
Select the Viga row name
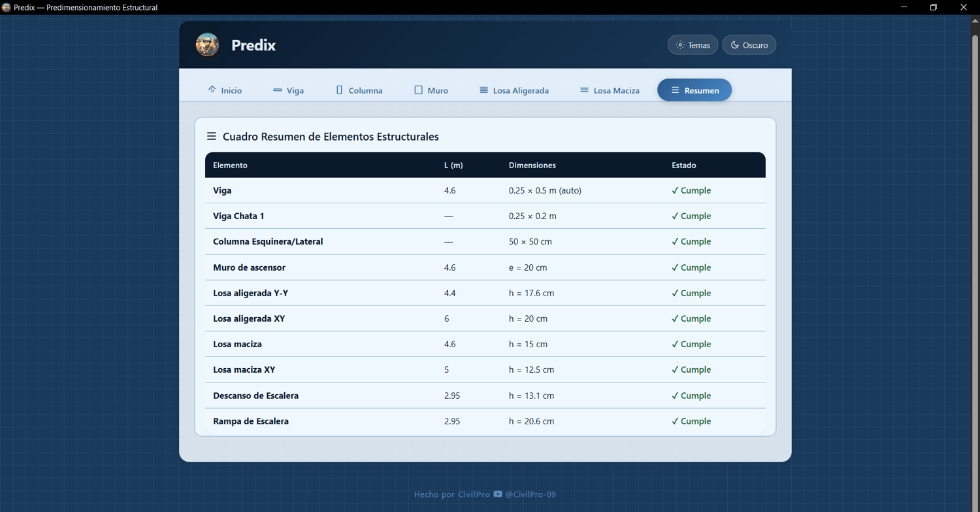pos(222,190)
